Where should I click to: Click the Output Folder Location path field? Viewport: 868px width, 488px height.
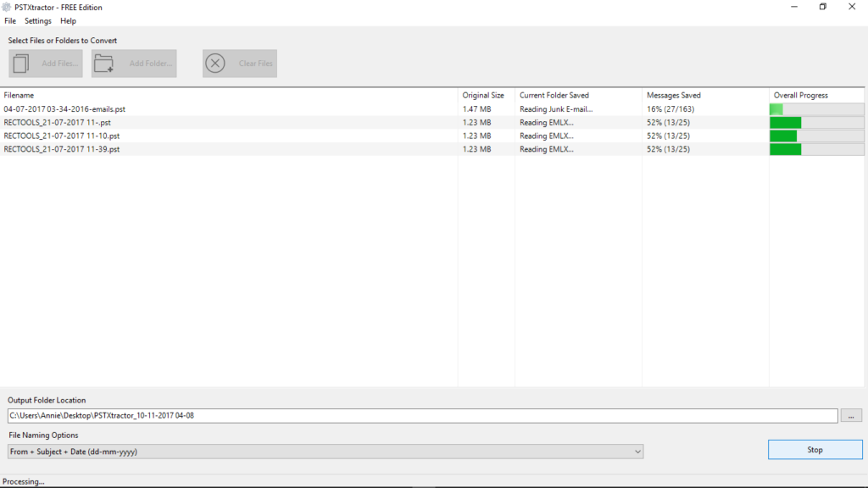[x=422, y=415]
